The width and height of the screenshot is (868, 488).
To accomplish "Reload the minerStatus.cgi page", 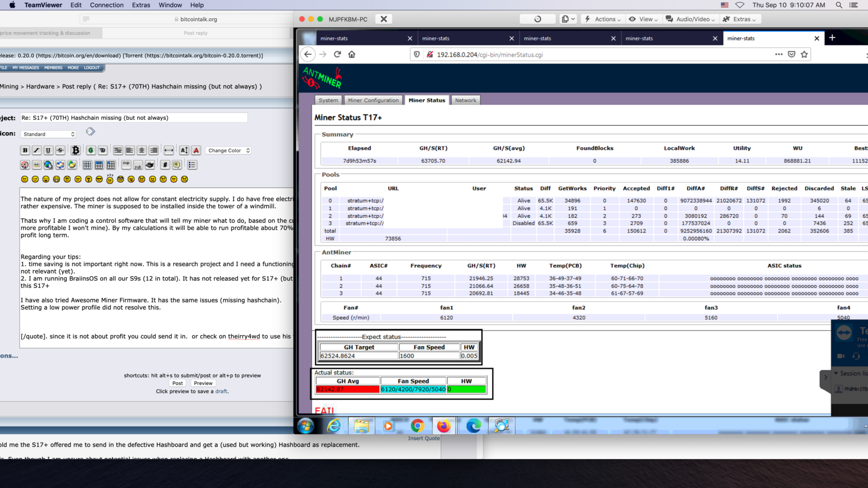I will click(337, 54).
